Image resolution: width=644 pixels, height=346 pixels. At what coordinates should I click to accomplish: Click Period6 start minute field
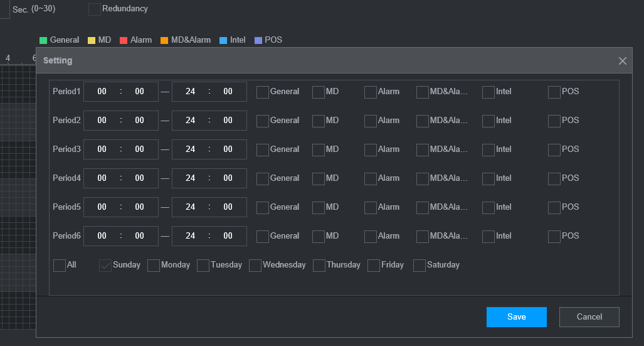tap(139, 236)
